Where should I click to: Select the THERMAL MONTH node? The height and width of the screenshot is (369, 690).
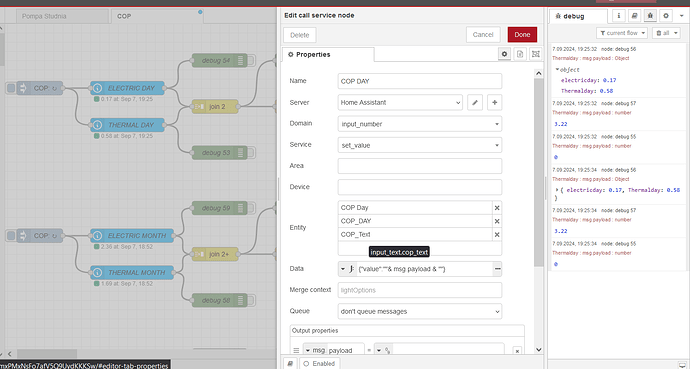[x=132, y=273]
